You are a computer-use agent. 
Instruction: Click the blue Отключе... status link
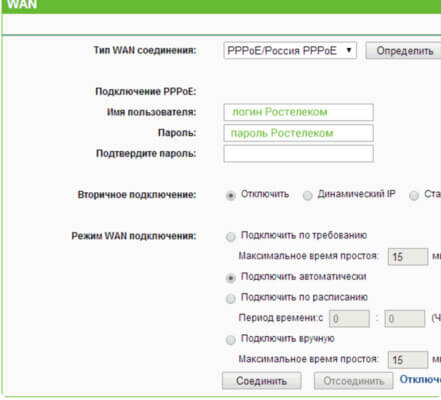420,379
